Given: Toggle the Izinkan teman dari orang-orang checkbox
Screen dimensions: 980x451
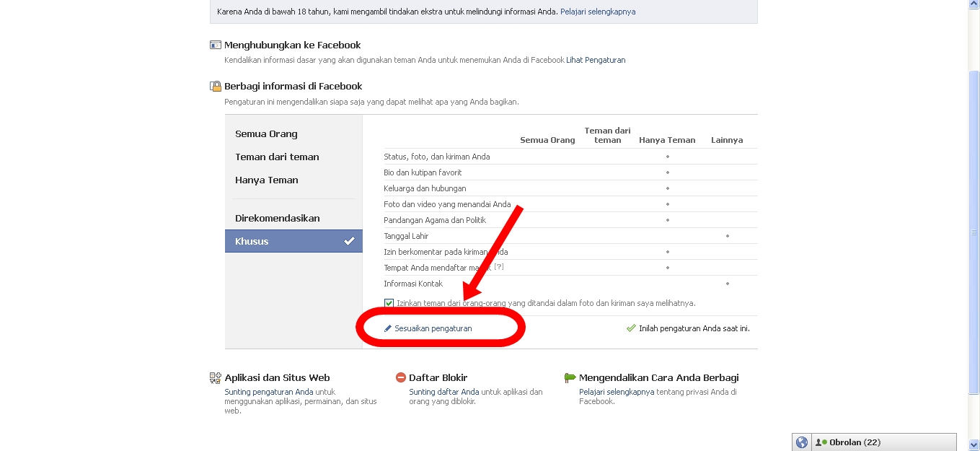Looking at the screenshot, I should click(x=389, y=303).
